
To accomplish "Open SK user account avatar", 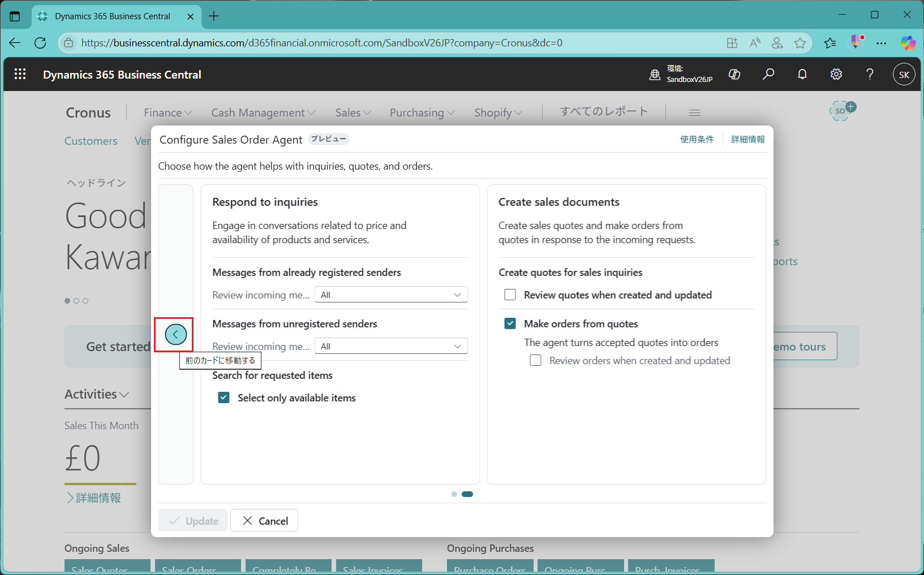I will 904,75.
